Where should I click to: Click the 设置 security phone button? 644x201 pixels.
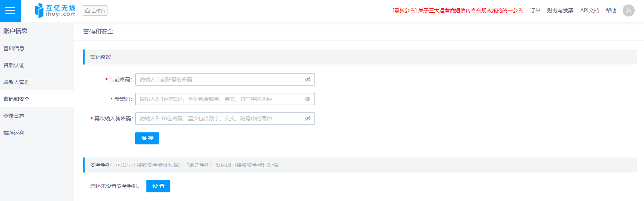[158, 186]
